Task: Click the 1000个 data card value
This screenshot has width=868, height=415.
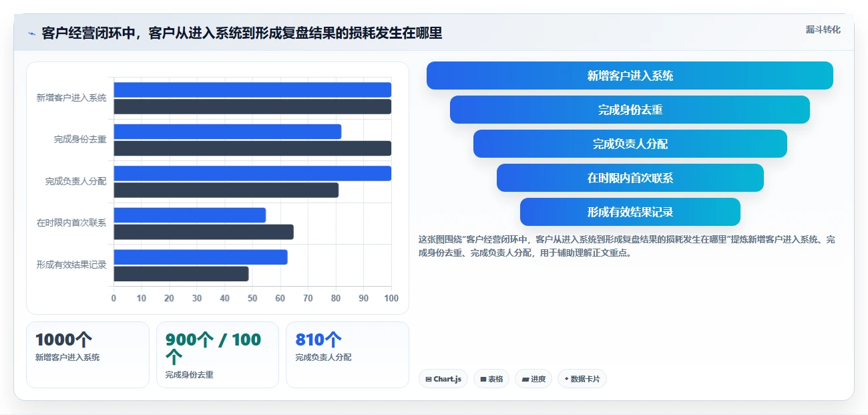Action: tap(63, 339)
